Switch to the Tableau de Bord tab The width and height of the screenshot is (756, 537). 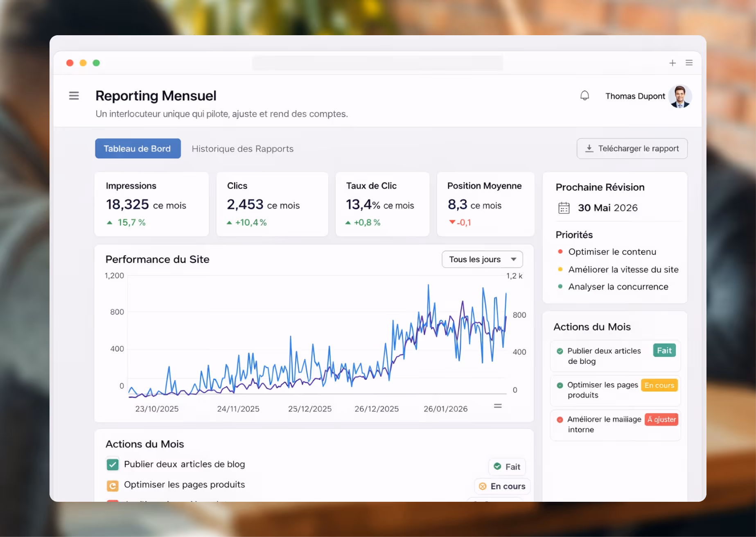coord(138,148)
